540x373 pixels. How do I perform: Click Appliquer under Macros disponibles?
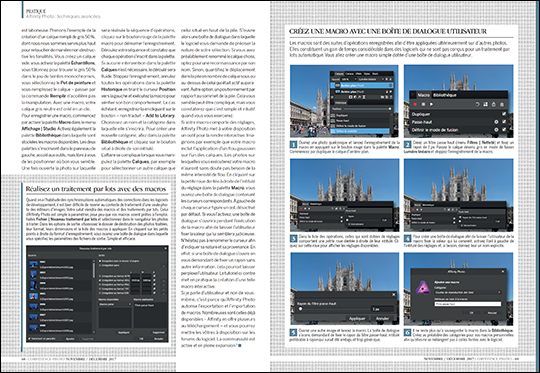(x=124, y=332)
